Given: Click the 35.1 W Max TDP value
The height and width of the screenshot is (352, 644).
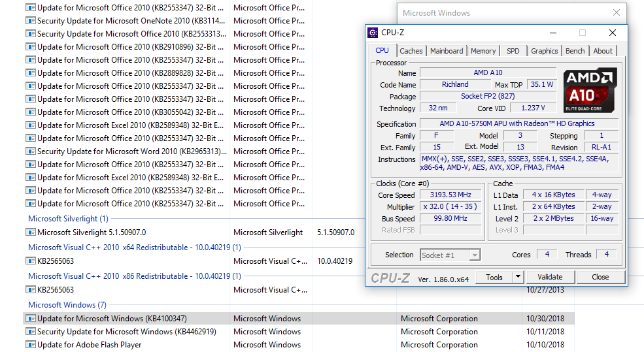Looking at the screenshot, I should pyautogui.click(x=542, y=84).
